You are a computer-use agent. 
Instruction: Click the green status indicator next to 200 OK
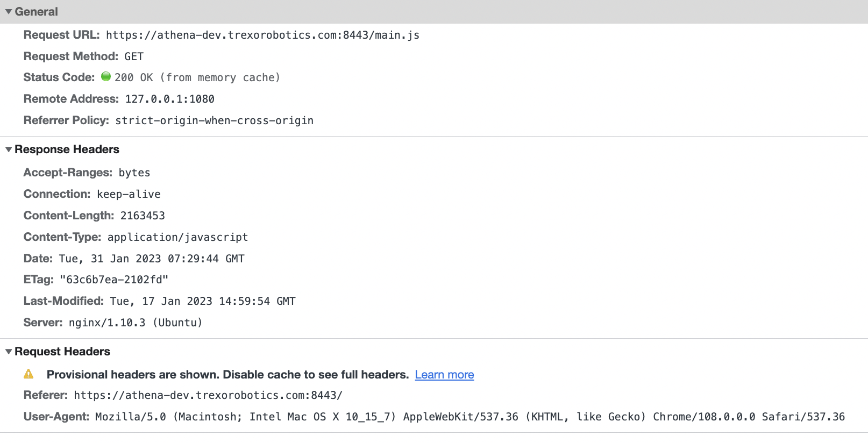pos(106,77)
